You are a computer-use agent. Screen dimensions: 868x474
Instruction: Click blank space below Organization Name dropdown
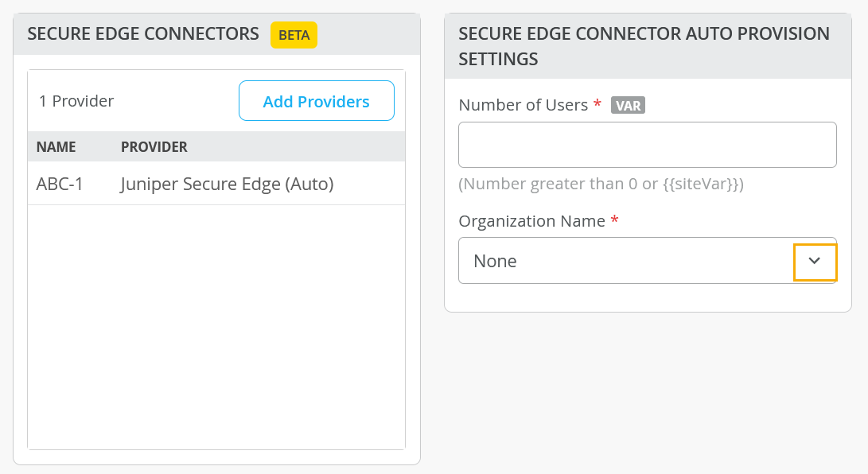(647, 297)
